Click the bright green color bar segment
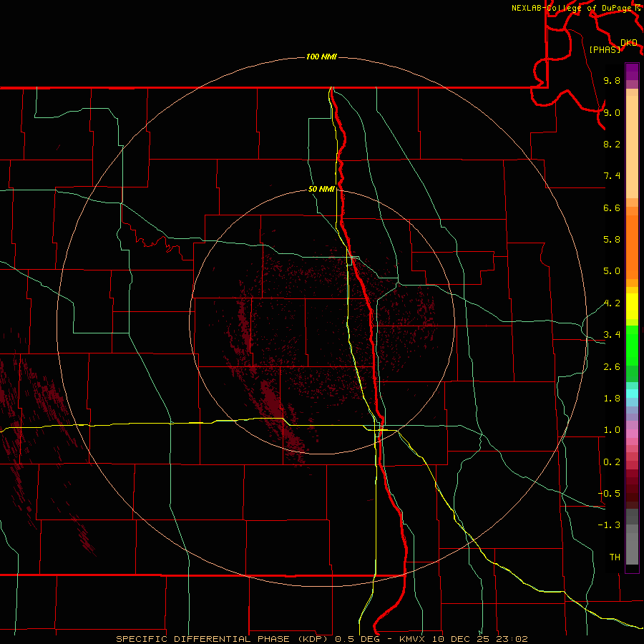The width and height of the screenshot is (644, 644). click(632, 345)
